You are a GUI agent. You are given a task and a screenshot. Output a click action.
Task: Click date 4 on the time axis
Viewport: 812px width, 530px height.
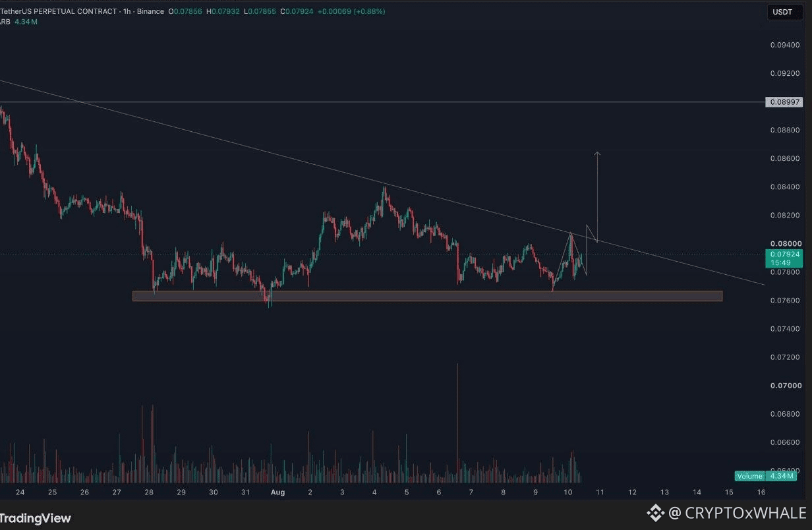tap(374, 492)
